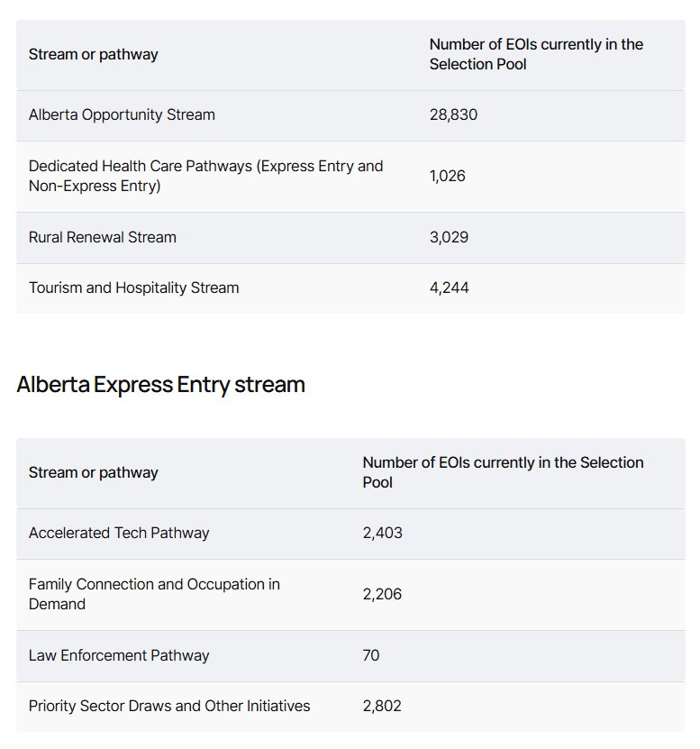Click Priority Sector Draws and Other Initiatives

point(169,707)
